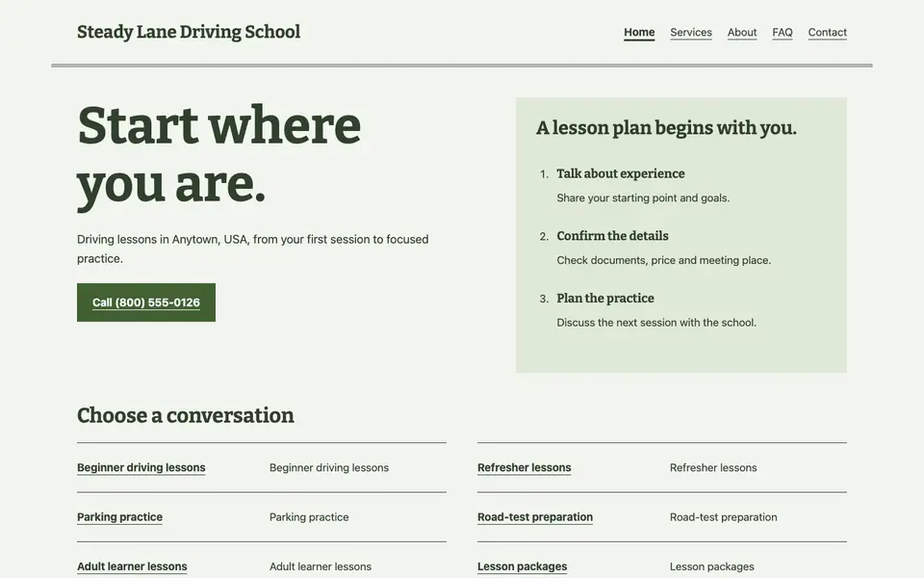Click the plain 'Adult learner lessons' description text
The image size is (924, 578).
320,566
